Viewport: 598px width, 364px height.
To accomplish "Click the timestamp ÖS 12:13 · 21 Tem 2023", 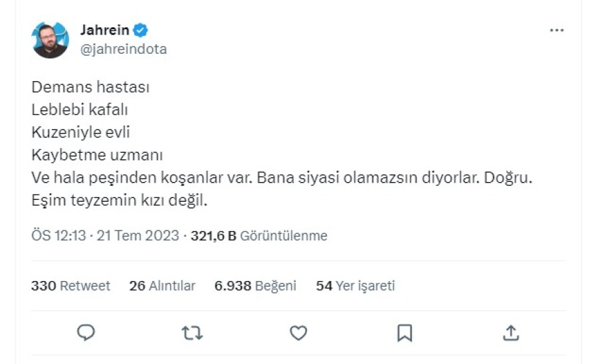I will 105,236.
